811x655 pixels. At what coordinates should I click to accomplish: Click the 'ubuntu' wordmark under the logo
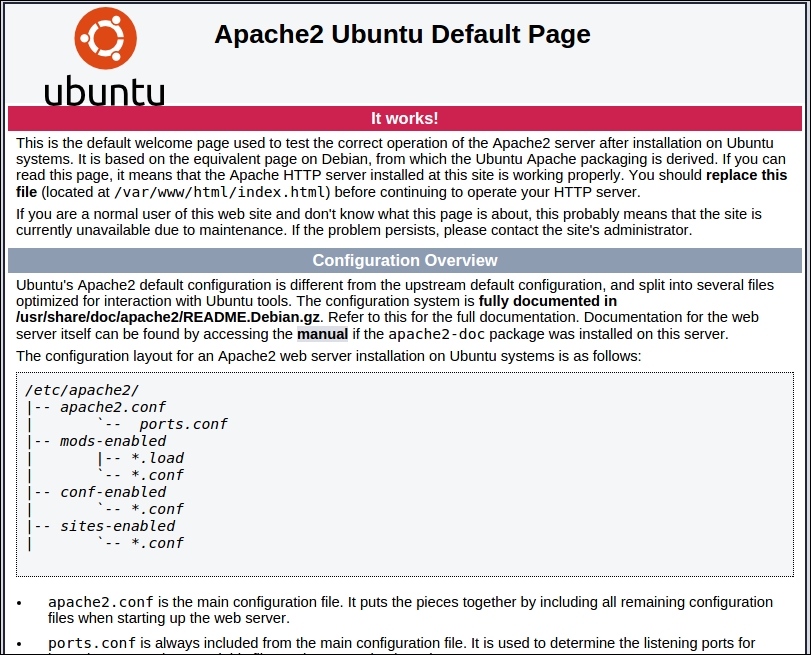point(104,92)
